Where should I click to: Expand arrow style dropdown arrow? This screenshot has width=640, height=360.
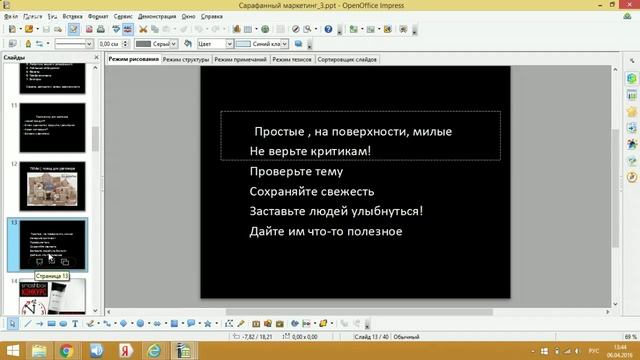pyautogui.click(x=48, y=44)
